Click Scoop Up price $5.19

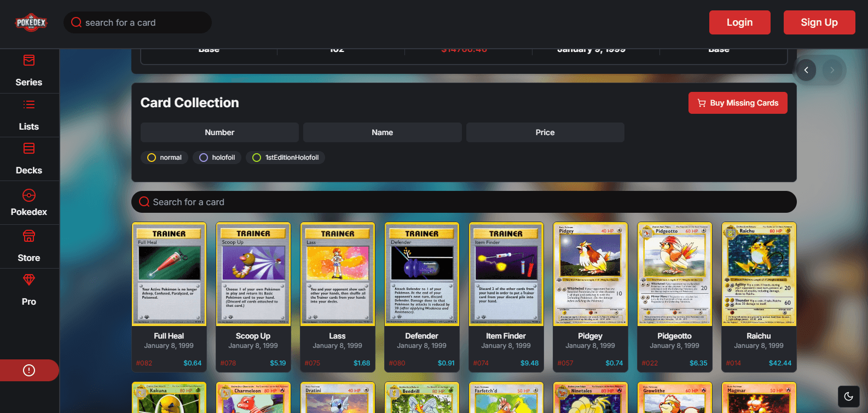[278, 363]
